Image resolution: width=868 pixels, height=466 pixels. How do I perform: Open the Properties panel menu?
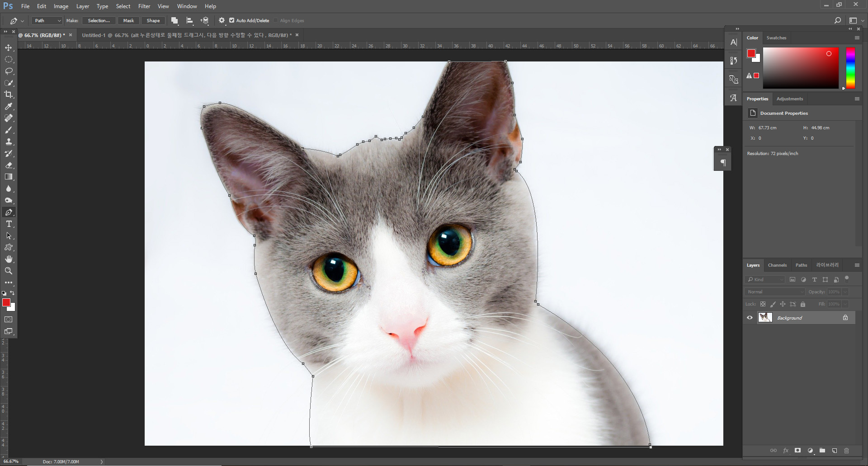[x=857, y=99]
